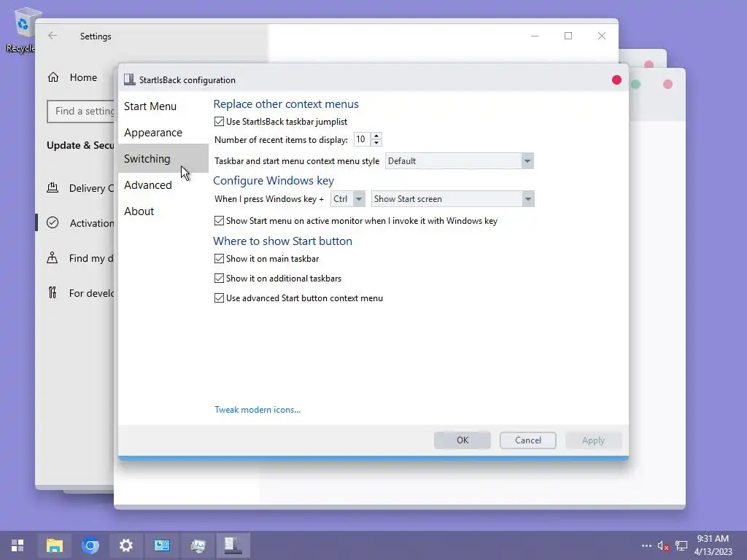Maximize the Settings window
Image resolution: width=747 pixels, height=560 pixels.
(x=568, y=36)
